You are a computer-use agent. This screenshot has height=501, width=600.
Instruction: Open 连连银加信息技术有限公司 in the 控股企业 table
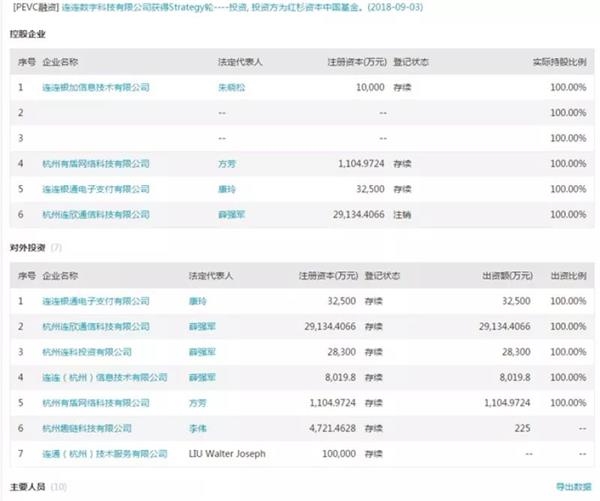(96, 87)
